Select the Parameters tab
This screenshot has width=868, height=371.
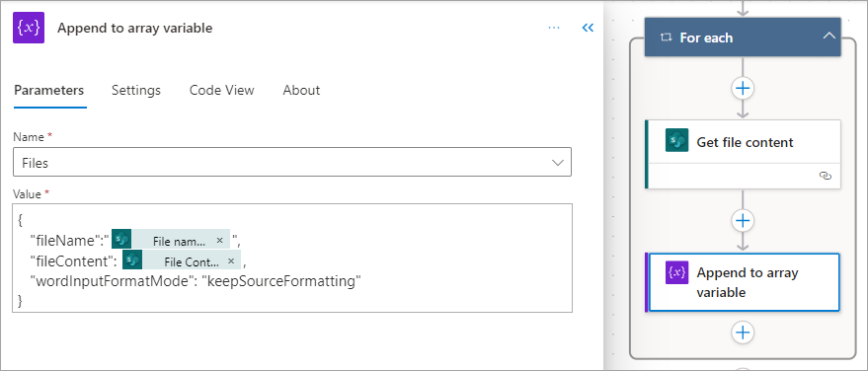[x=48, y=90]
